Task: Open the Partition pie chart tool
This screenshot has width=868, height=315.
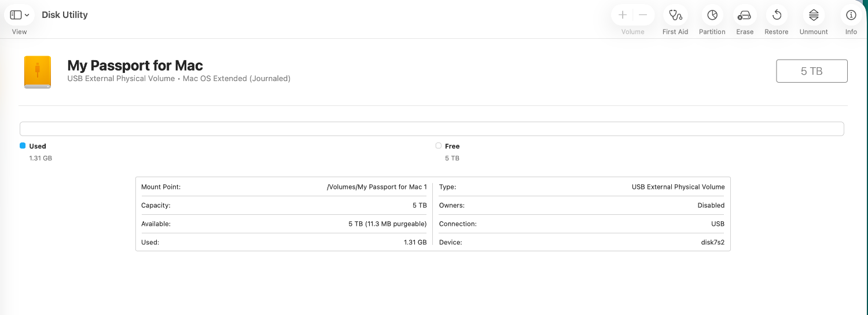Action: click(712, 15)
